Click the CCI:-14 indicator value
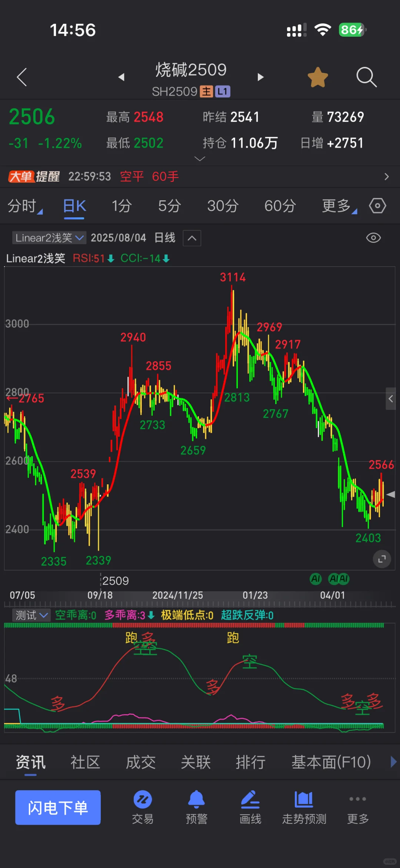 pos(145,258)
